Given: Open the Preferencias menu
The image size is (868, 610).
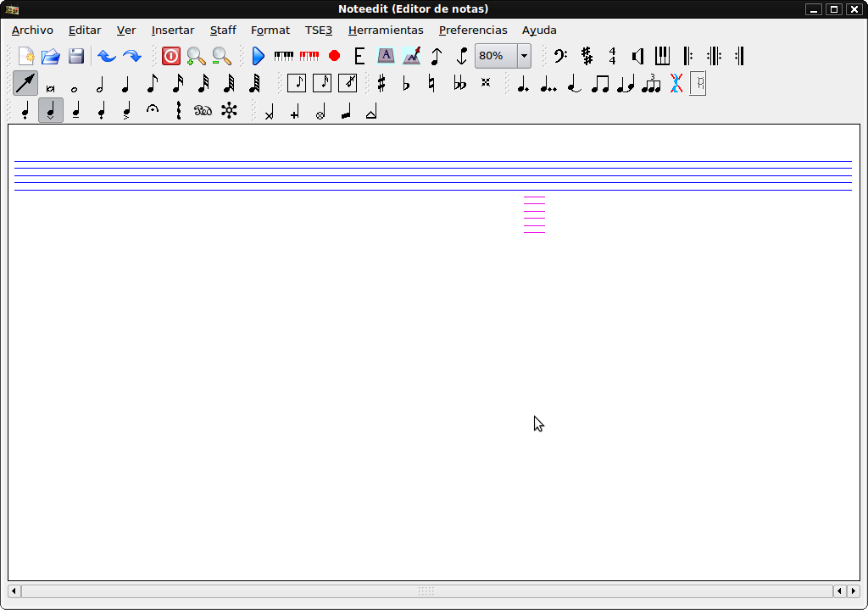Looking at the screenshot, I should pyautogui.click(x=473, y=30).
